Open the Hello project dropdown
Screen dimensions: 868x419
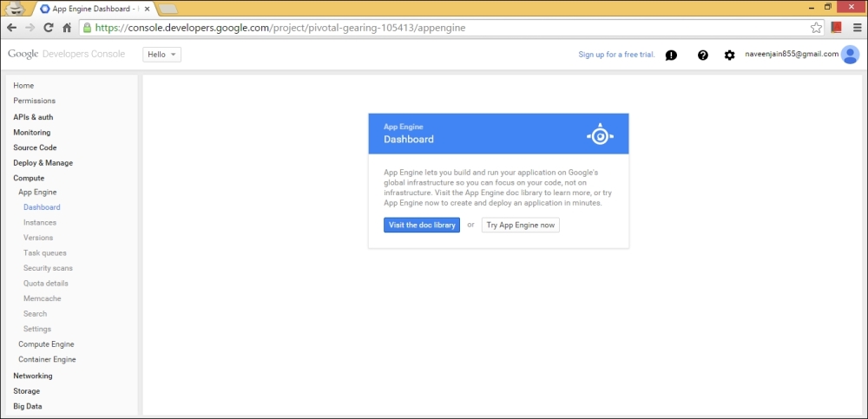coord(161,55)
